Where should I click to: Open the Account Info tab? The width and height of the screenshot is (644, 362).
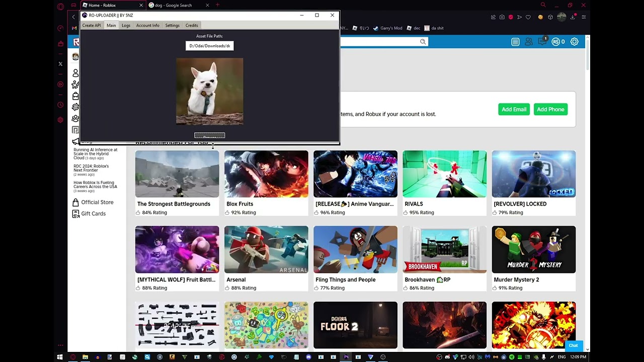[147, 25]
